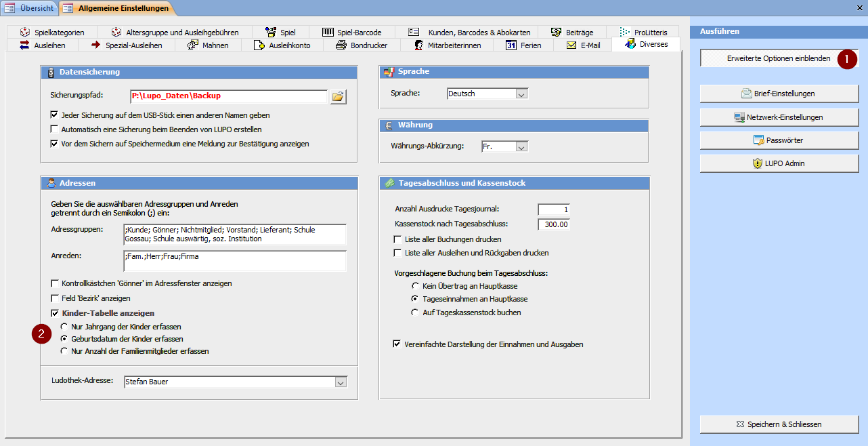Click 'Erweiterte Optionen einblenden' button

(779, 58)
